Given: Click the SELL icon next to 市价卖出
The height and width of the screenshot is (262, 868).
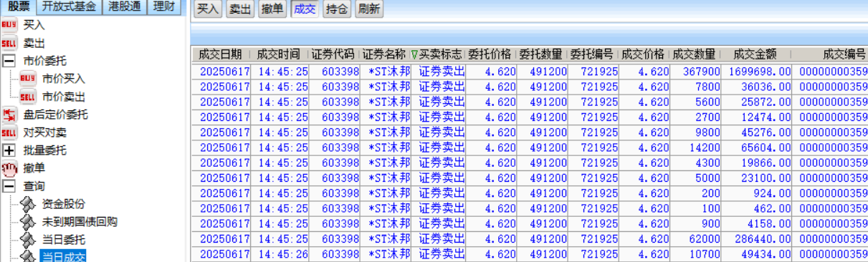Looking at the screenshot, I should pyautogui.click(x=28, y=97).
